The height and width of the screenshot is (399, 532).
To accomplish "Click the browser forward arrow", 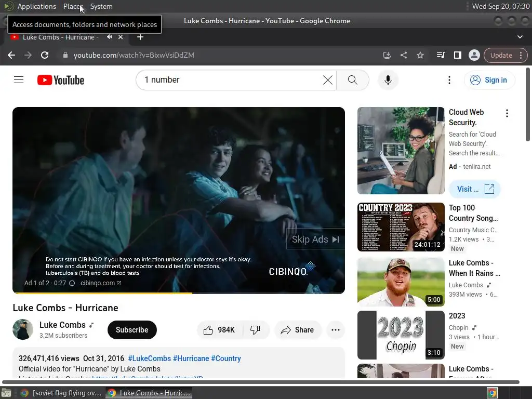I will [28, 55].
